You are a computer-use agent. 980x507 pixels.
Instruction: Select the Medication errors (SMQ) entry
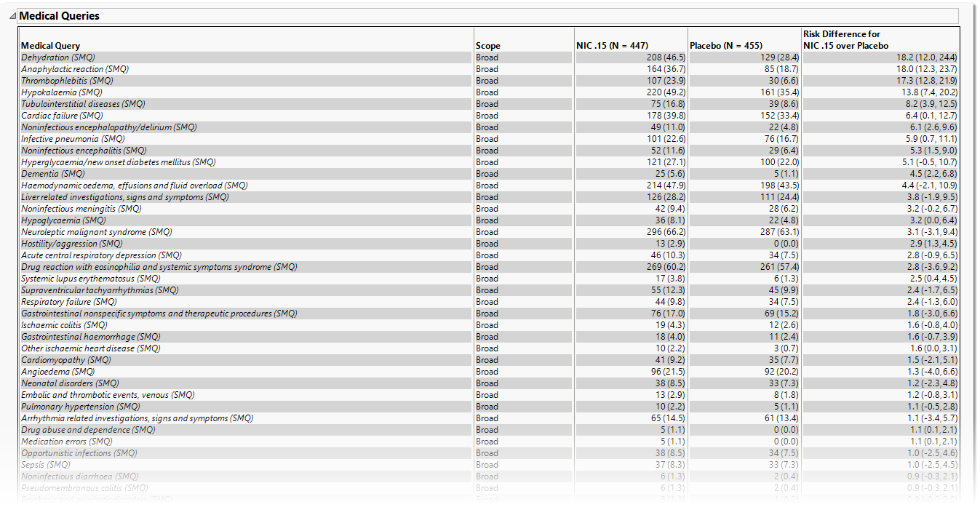[x=67, y=442]
